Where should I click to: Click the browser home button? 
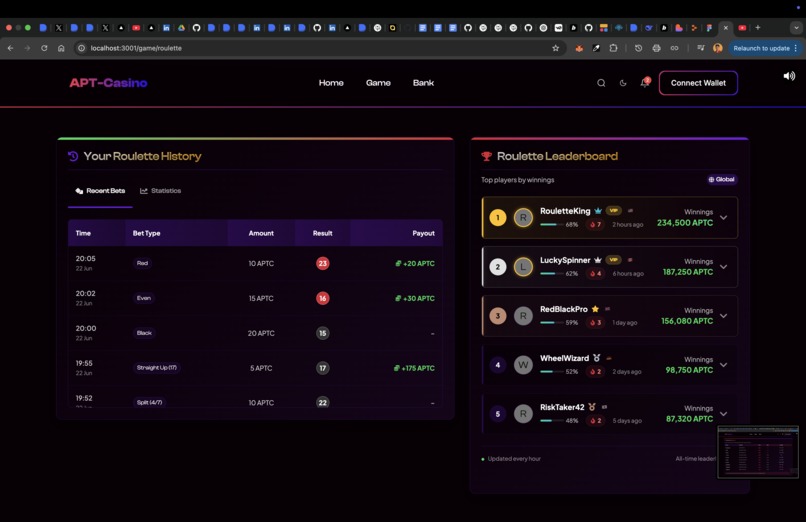[x=61, y=48]
